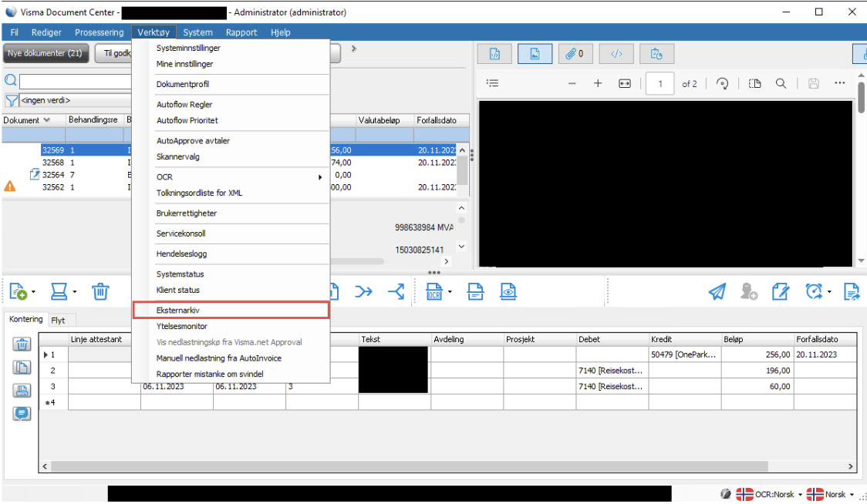Click the search magnifier in viewer toolbar
This screenshot has width=867, height=504.
coord(781,83)
